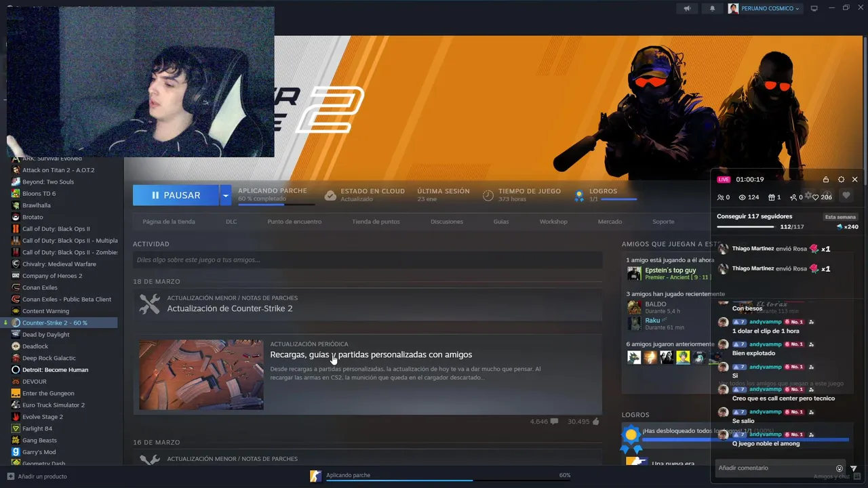Open Actualización de Counter-Strike 2 news
Image resolution: width=868 pixels, height=488 pixels.
(x=230, y=308)
